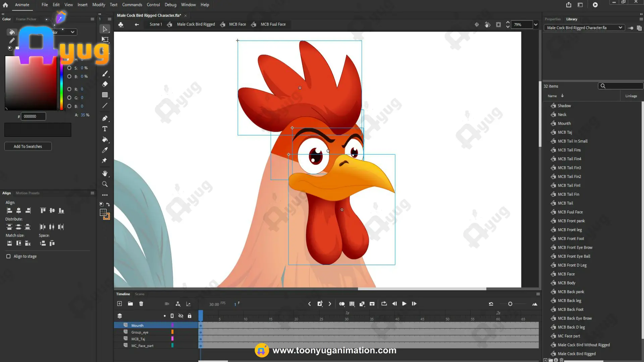Viewport: 644px width, 362px height.
Task: Select the Zoom magnifier tool
Action: 105,184
